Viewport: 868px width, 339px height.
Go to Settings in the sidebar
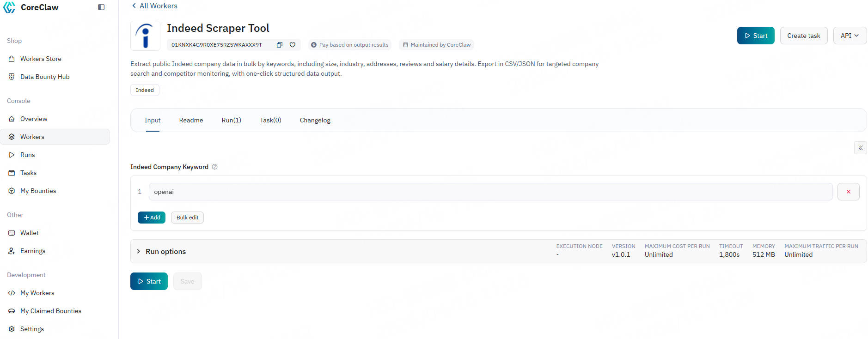[x=32, y=329]
